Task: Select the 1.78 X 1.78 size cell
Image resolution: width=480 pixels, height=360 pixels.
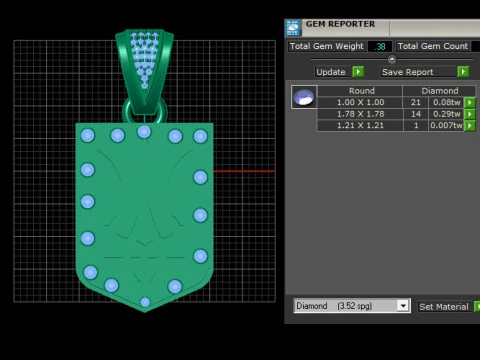Action: [360, 114]
